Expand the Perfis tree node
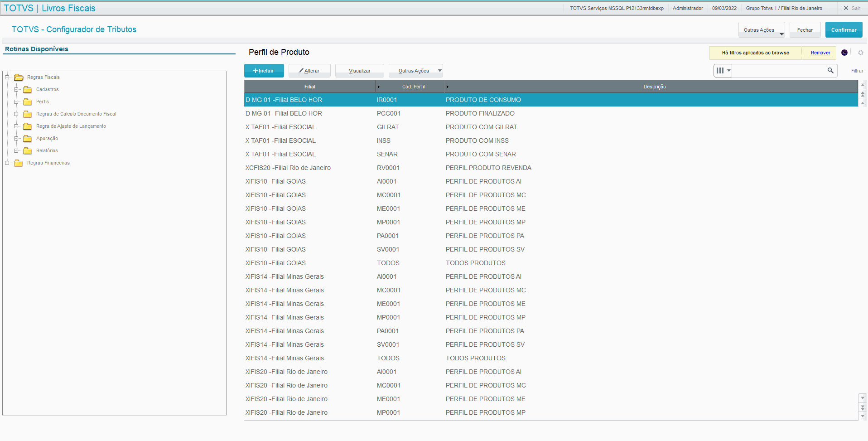 [x=16, y=102]
